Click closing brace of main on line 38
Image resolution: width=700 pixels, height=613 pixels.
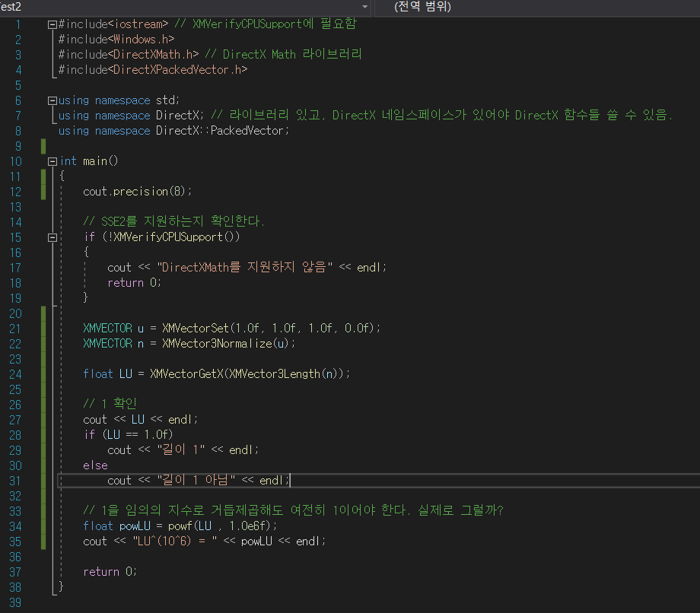coord(61,587)
